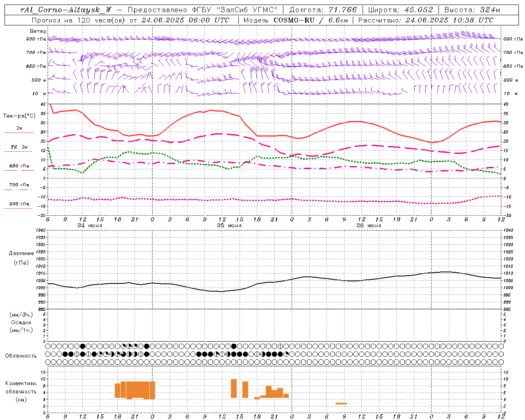
Task: Click the (мм/3ч.) precipitation unit label
Action: tap(21, 315)
